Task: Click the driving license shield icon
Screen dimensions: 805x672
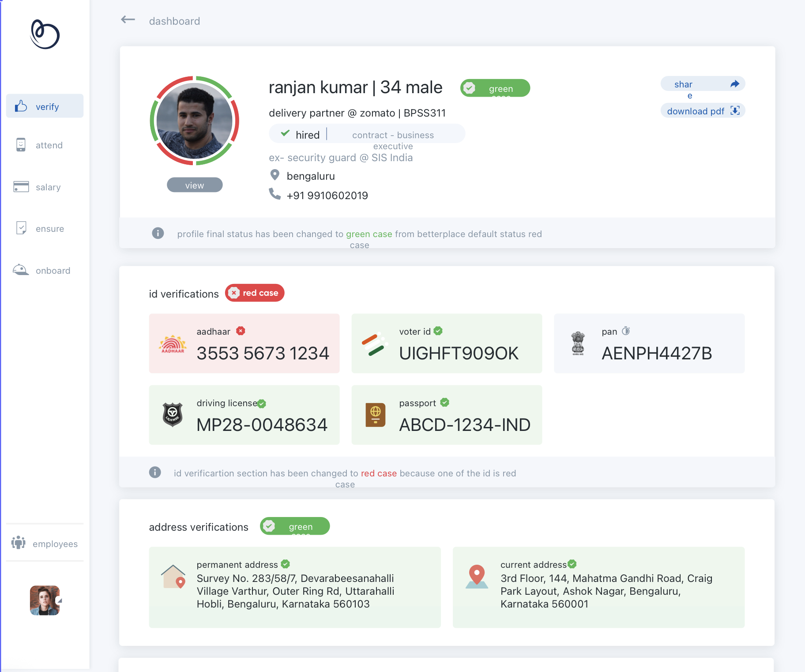Action: pos(172,415)
